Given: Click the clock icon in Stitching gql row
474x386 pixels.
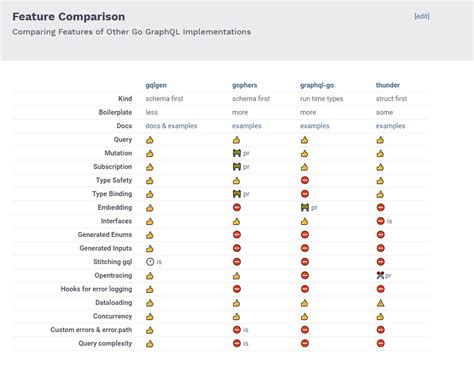Looking at the screenshot, I should coord(150,262).
